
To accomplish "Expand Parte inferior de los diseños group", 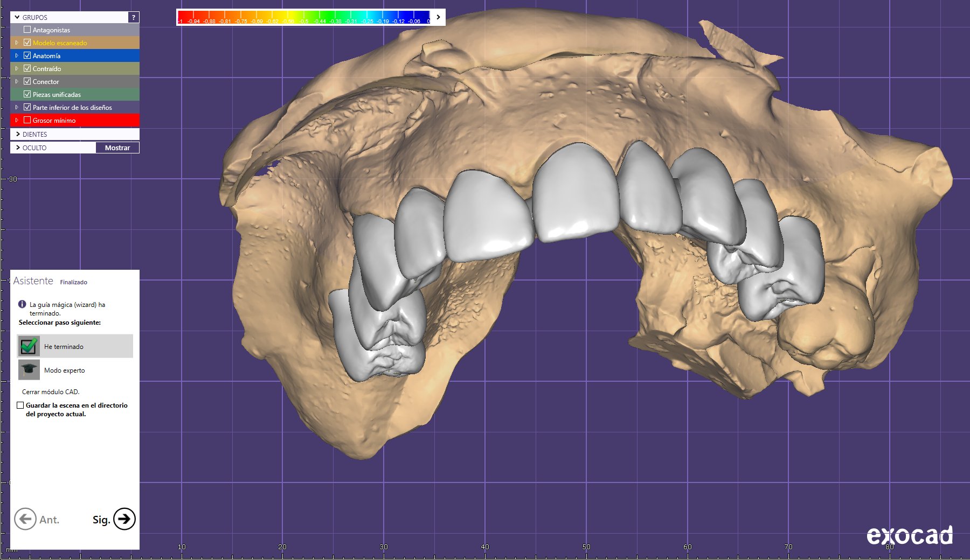I will tap(17, 107).
